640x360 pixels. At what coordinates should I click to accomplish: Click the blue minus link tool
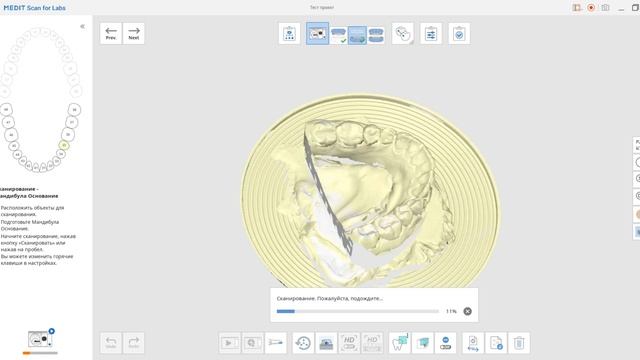[x=445, y=343]
